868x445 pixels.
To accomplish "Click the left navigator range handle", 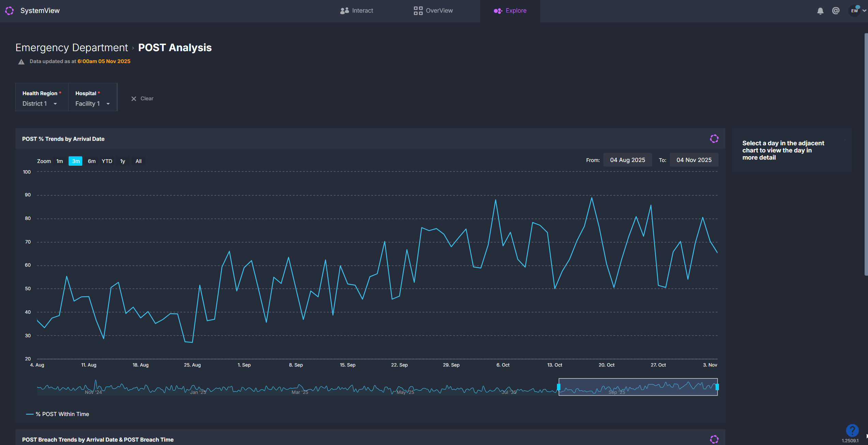I will point(559,387).
